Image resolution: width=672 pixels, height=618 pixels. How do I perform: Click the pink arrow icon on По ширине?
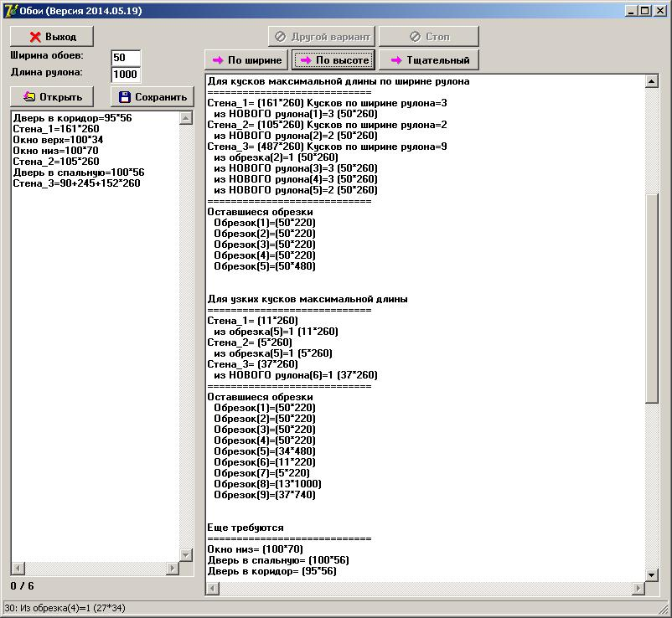tap(218, 60)
